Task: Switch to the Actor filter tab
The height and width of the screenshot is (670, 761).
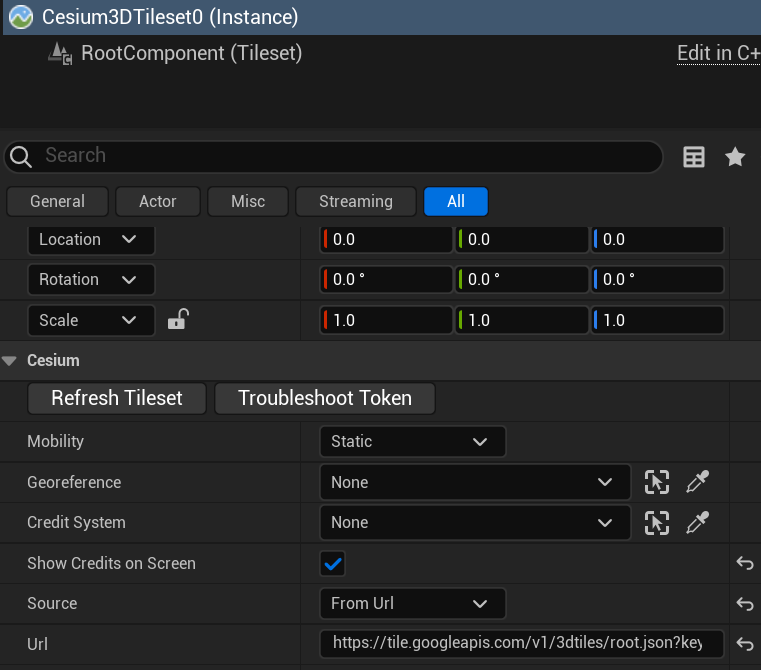Action: pyautogui.click(x=158, y=201)
